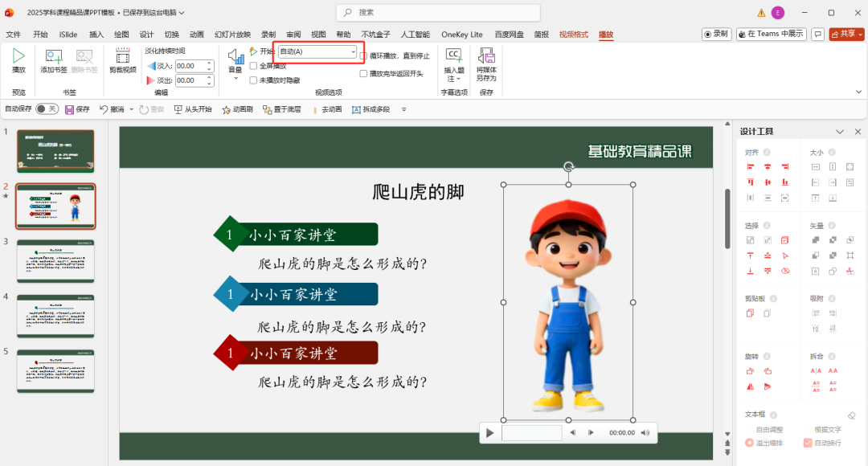Select slide 4 thumbnail in the panel

click(x=54, y=316)
